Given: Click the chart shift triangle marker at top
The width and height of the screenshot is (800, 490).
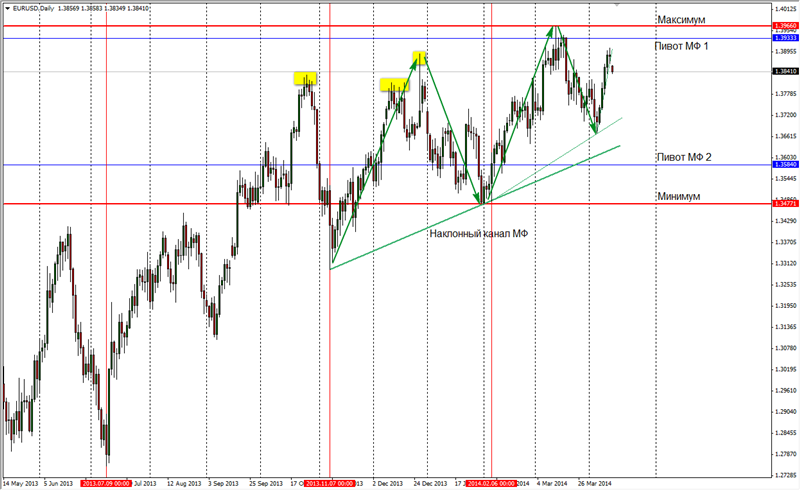Looking at the screenshot, I should tap(617, 4).
